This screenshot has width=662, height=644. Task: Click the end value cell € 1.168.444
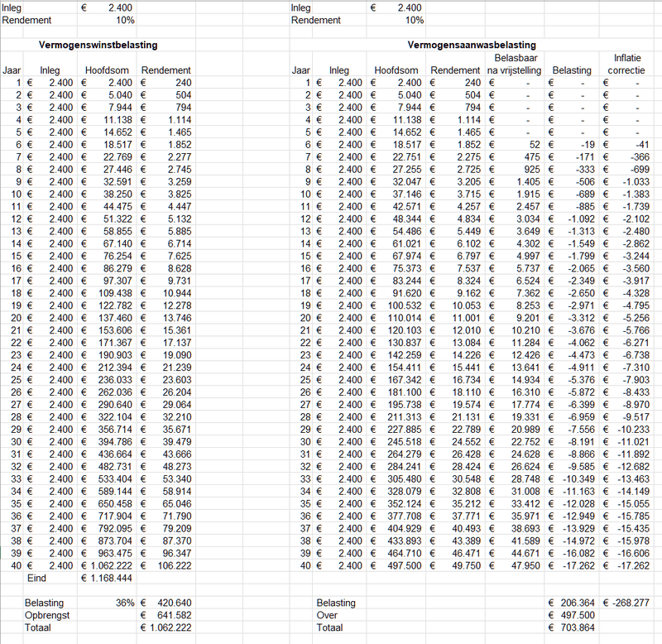click(x=107, y=578)
